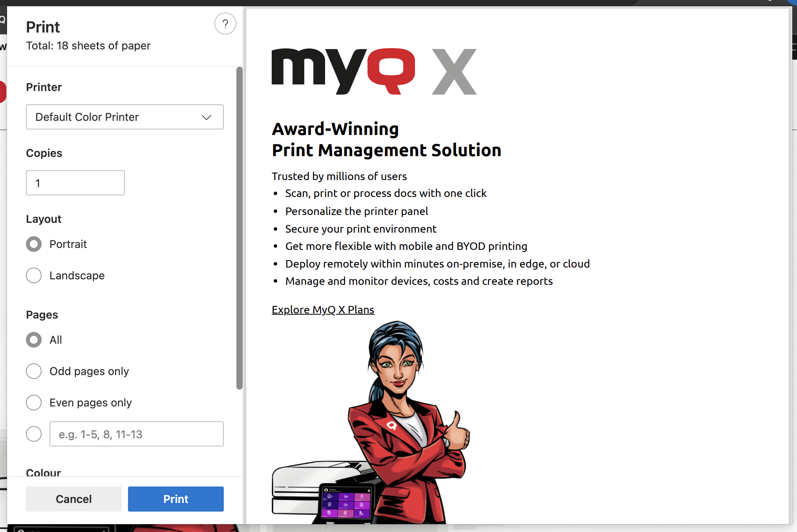Open the print dialog help icon
The image size is (797, 532).
(x=225, y=24)
